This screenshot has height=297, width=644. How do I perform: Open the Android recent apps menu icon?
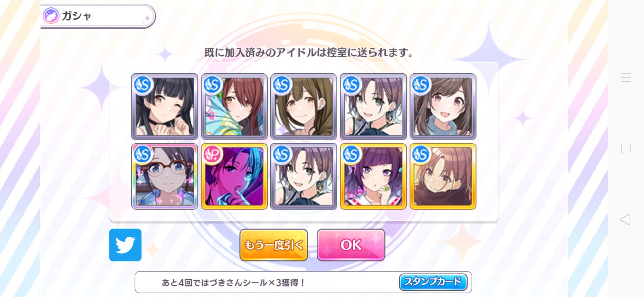pyautogui.click(x=626, y=78)
